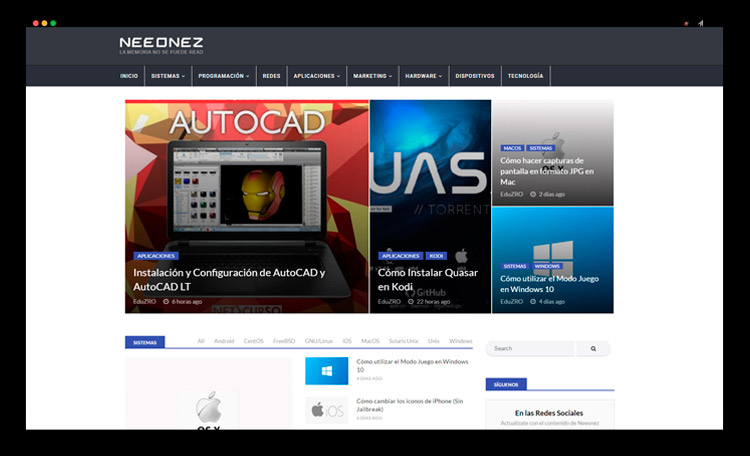Click the Windows tag on the Modo Juego post
This screenshot has height=456, width=750.
(547, 266)
